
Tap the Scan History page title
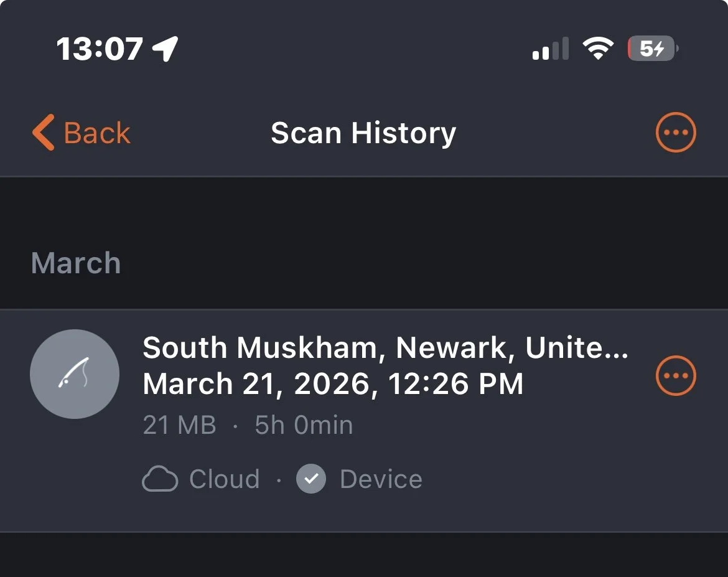(x=363, y=133)
